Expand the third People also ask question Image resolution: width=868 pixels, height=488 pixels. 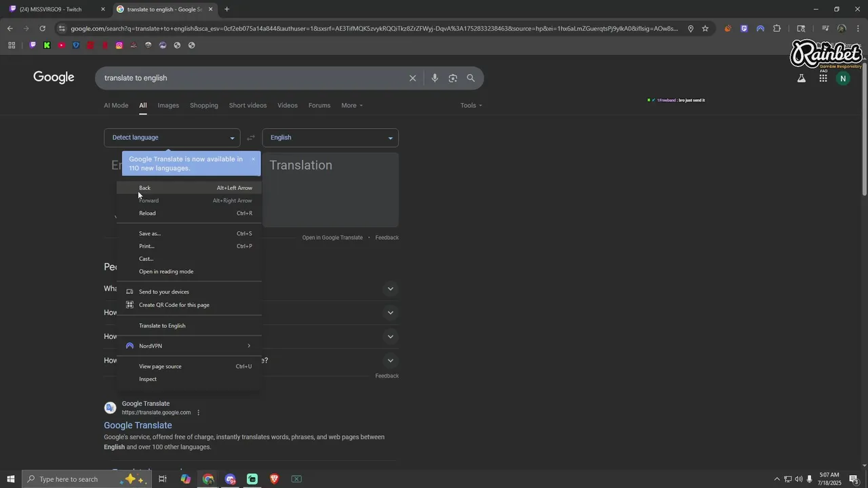(x=390, y=337)
